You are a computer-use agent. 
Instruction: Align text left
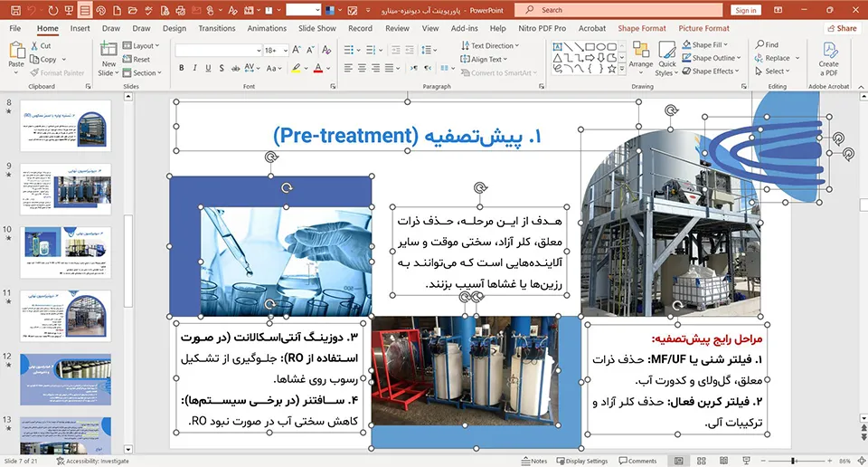348,68
